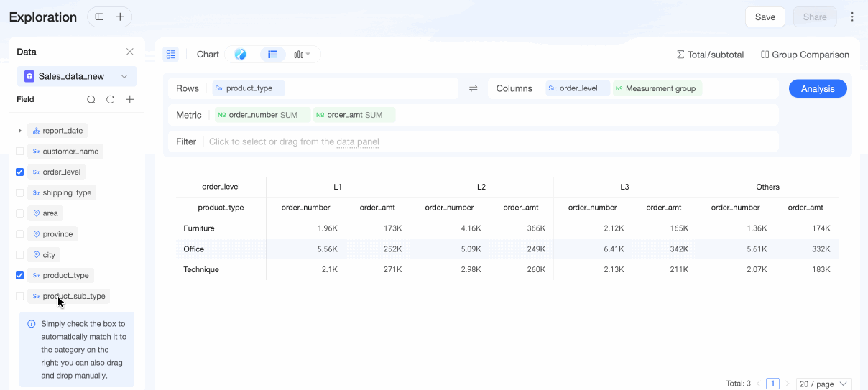This screenshot has width=868, height=390.
Task: Check the customer_name field checkbox
Action: [20, 152]
